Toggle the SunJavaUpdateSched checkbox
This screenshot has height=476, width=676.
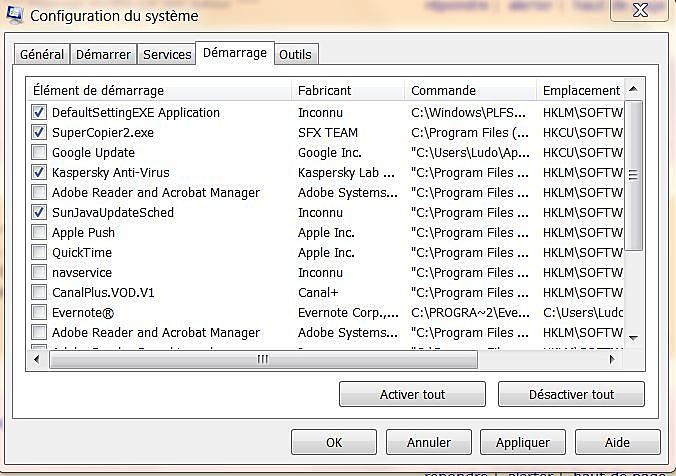click(39, 212)
